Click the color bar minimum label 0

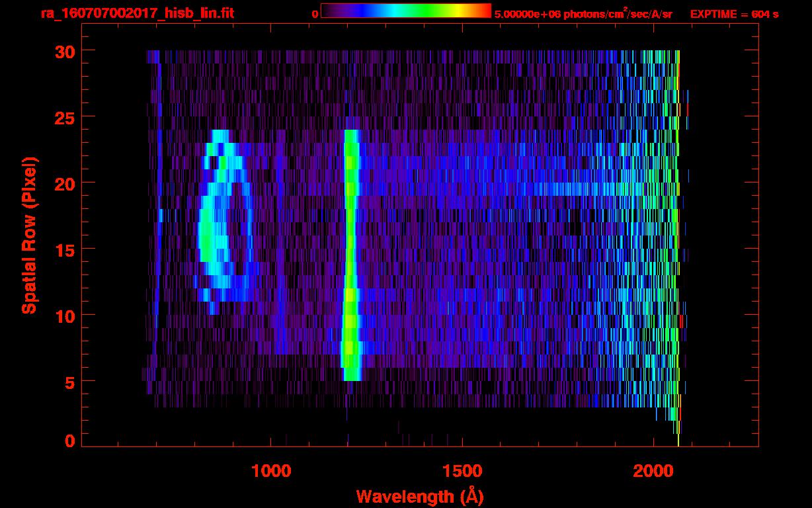(315, 14)
